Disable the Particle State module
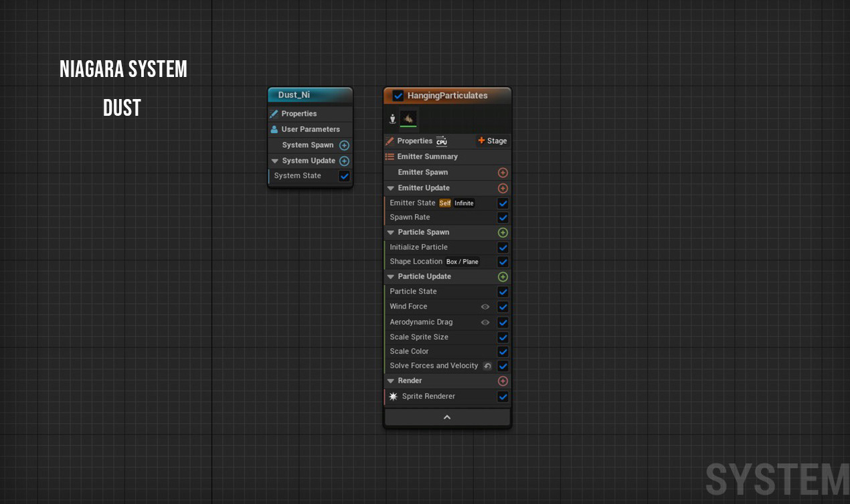Screen dimensions: 850x504 point(503,292)
